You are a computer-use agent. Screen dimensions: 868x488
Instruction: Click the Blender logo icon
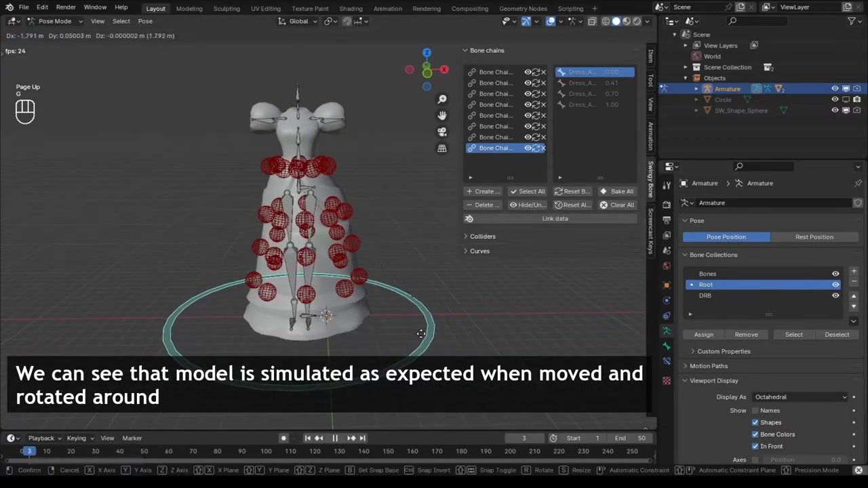9,7
